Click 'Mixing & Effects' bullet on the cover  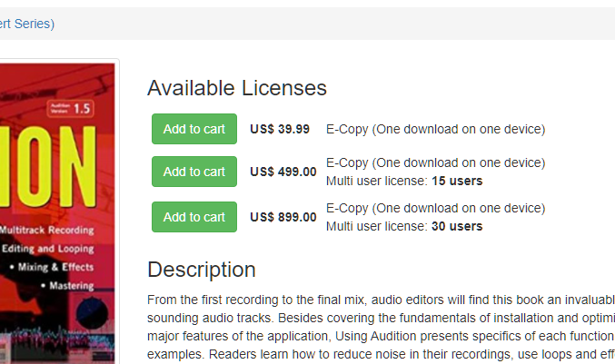tap(66, 267)
